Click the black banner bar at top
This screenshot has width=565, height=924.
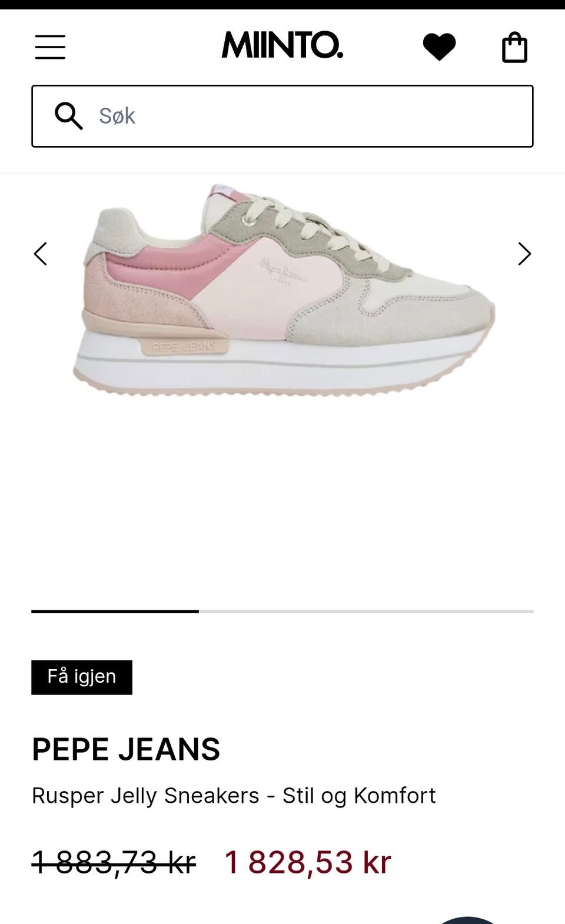click(x=282, y=4)
